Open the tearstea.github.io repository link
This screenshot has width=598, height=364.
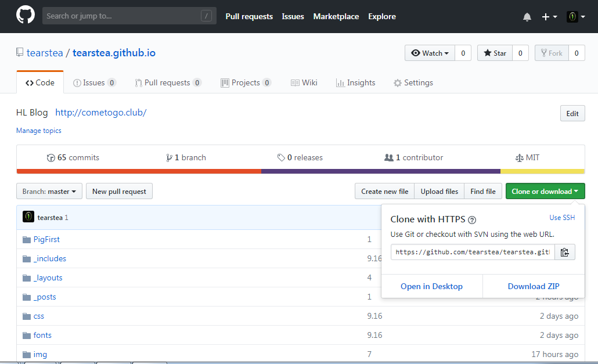click(x=114, y=53)
